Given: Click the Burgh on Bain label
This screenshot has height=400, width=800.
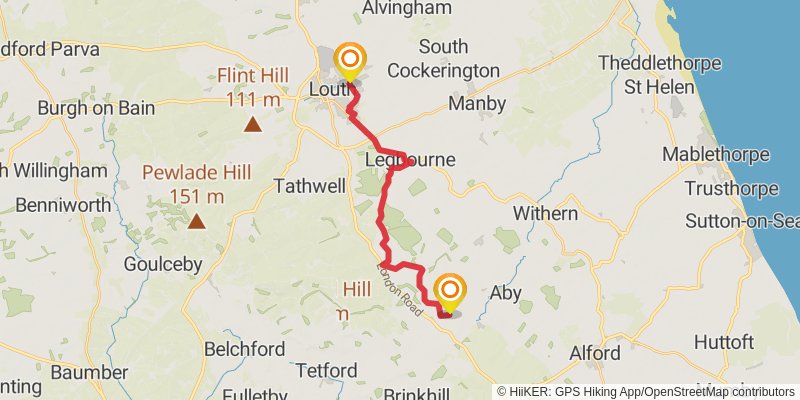Looking at the screenshot, I should click(96, 108).
